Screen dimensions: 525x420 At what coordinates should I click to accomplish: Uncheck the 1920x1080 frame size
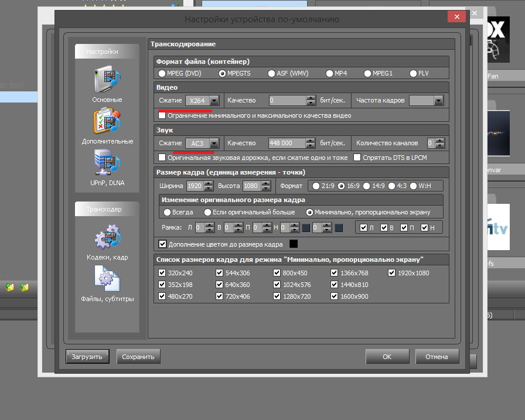click(x=392, y=273)
